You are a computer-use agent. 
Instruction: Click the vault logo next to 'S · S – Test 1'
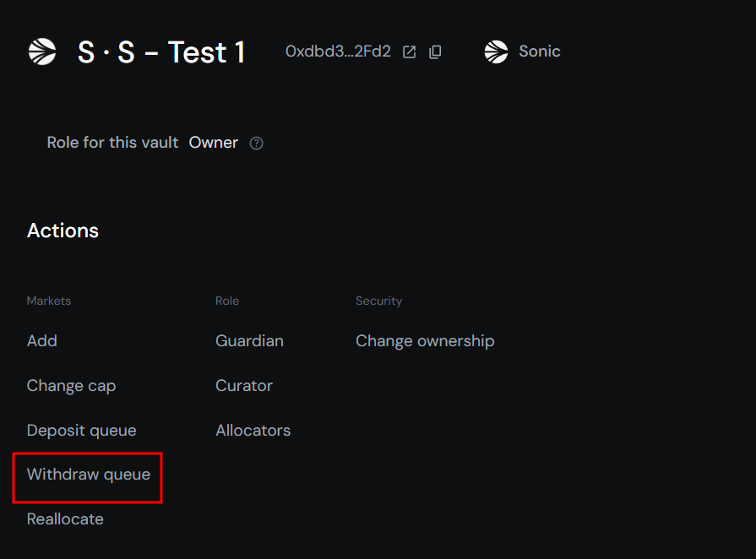[x=41, y=52]
